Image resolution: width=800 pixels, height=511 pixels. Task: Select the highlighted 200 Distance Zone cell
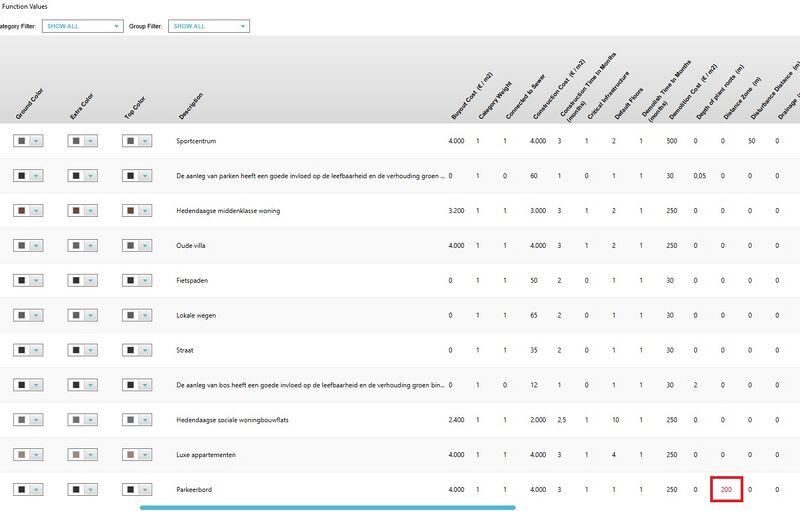[726, 490]
